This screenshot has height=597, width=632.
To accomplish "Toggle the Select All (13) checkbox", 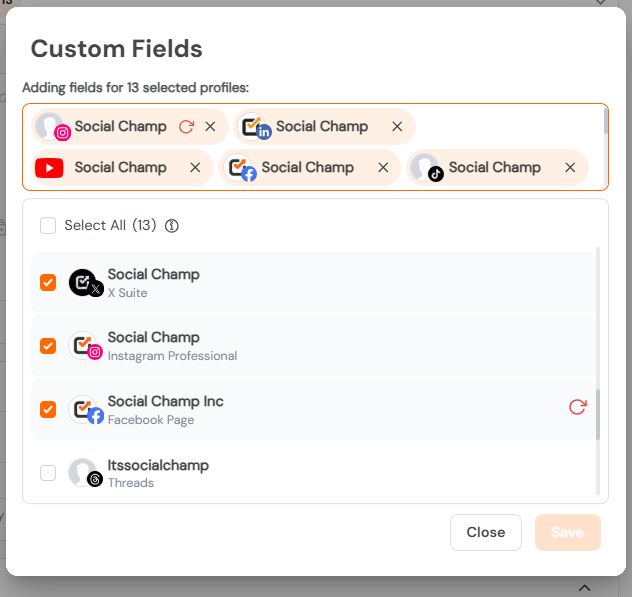I will pyautogui.click(x=48, y=225).
